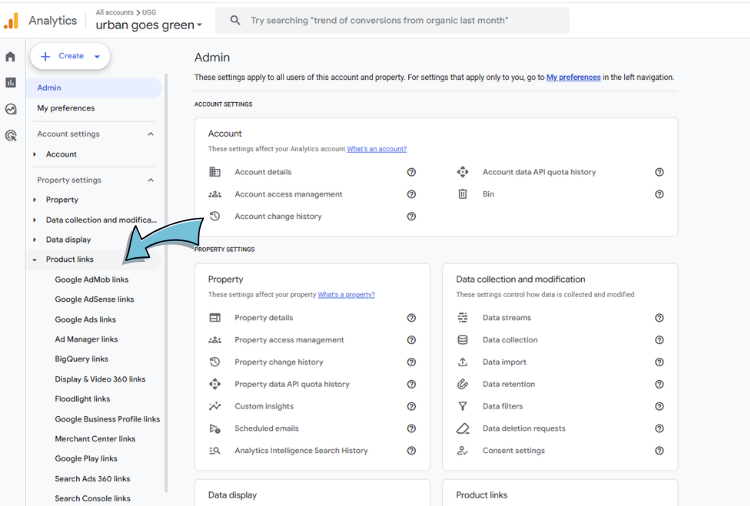
Task: Click the Account access management people icon
Action: [215, 194]
